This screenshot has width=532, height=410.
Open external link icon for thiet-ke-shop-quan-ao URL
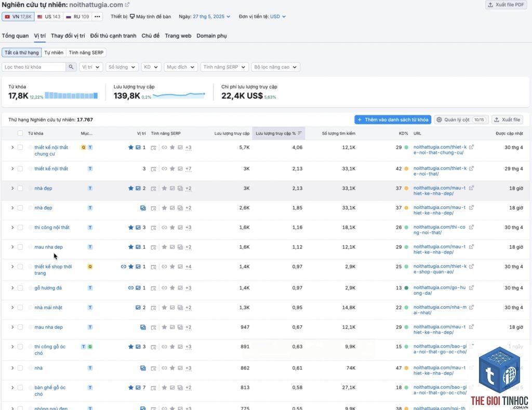(x=471, y=267)
